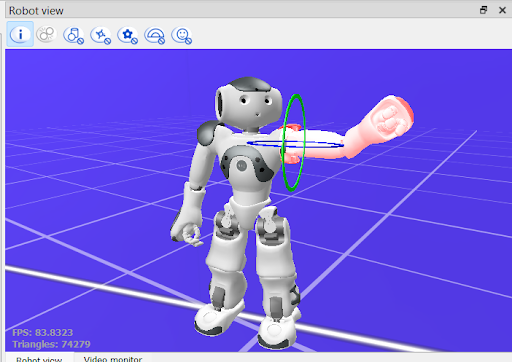
Task: Click the blue horizontal rotation ring
Action: pos(320,145)
